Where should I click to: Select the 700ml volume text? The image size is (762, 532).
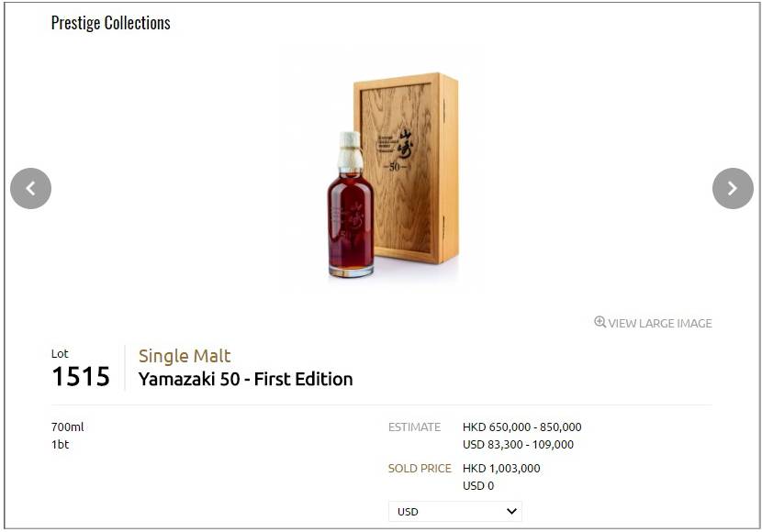pyautogui.click(x=68, y=427)
